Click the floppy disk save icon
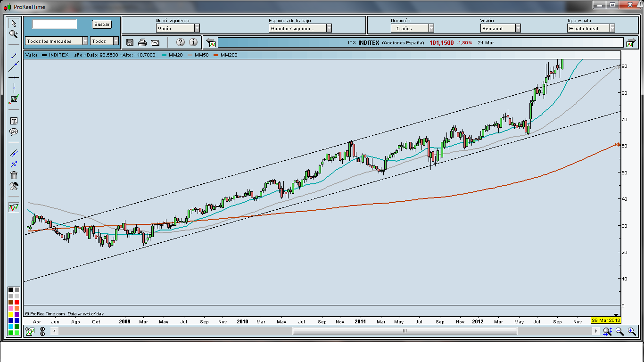 pos(130,42)
